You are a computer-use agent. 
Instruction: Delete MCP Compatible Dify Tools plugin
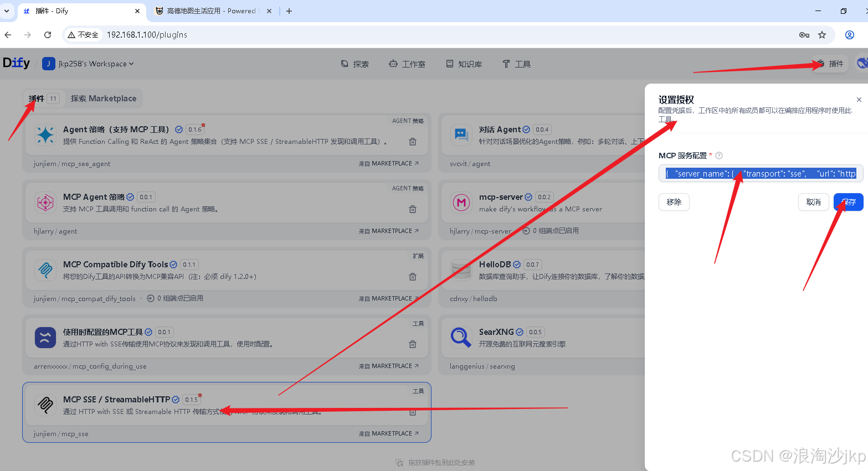(x=413, y=277)
